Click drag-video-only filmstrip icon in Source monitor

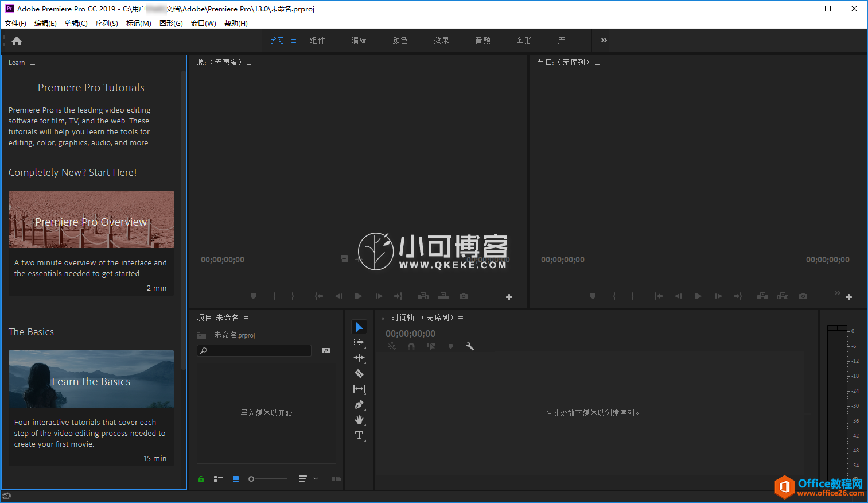click(344, 259)
